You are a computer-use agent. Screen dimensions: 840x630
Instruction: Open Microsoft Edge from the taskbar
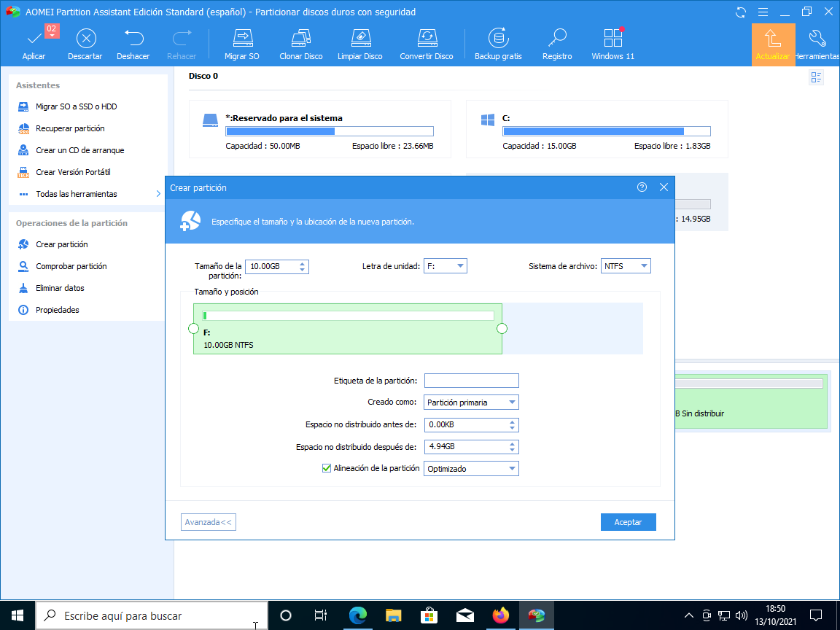click(358, 615)
